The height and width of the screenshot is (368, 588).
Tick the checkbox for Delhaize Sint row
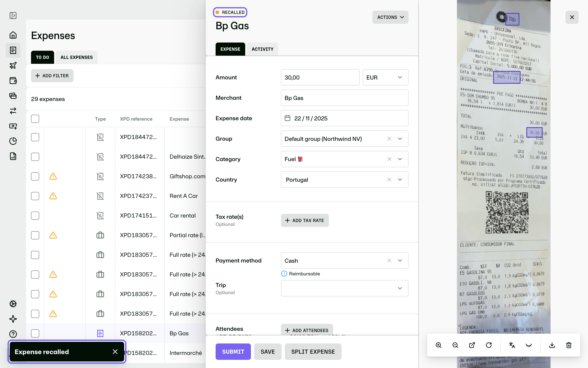pyautogui.click(x=35, y=157)
